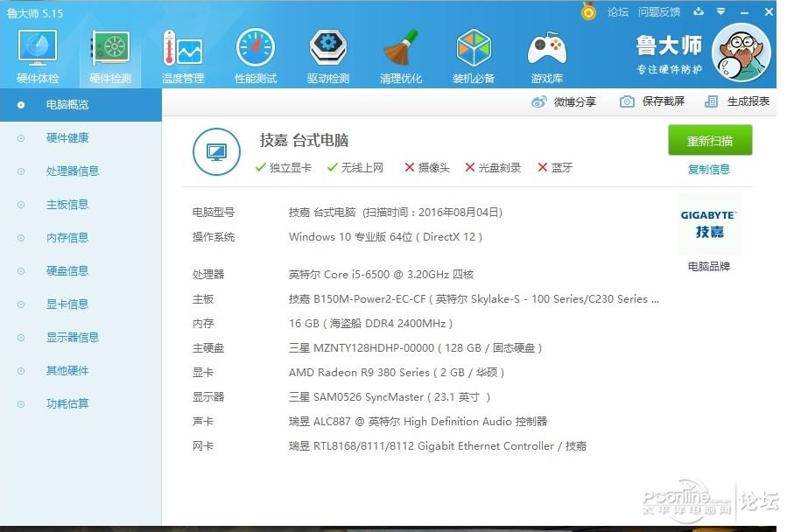This screenshot has height=532, width=787.
Task: Click the SAM0526 SyncMaster monitor value
Action: tap(390, 397)
